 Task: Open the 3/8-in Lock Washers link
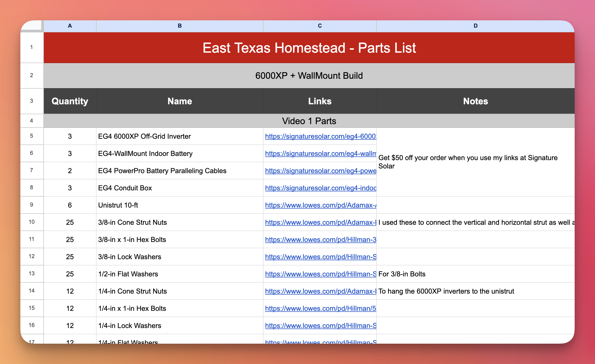point(320,257)
